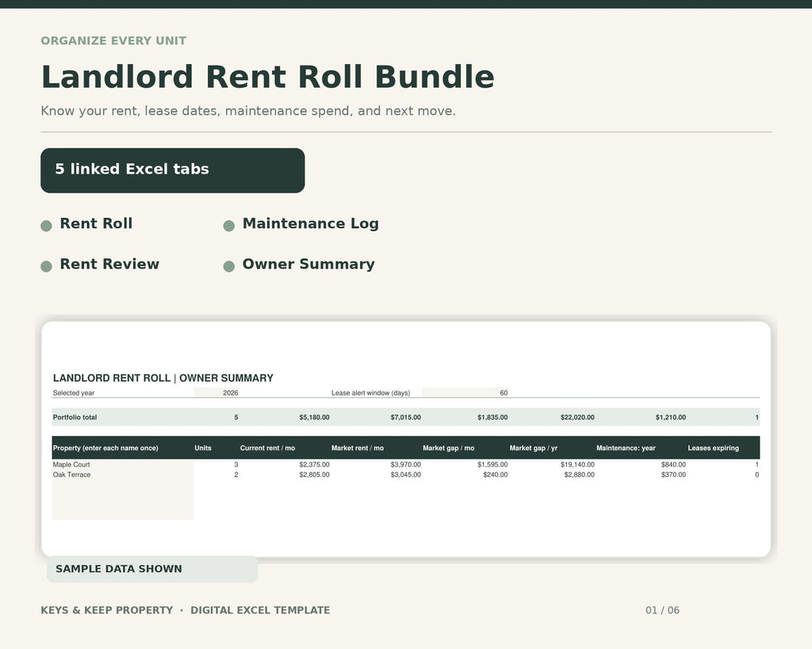Click Maple Court maintenance $840.00

click(673, 464)
